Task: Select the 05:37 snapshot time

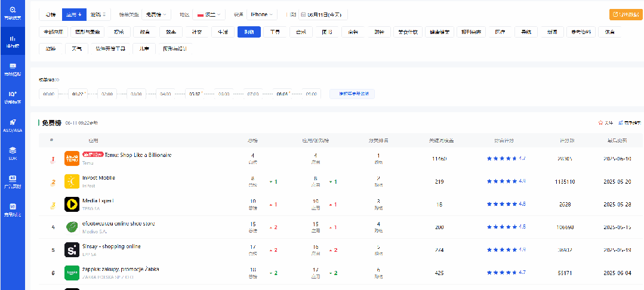Action: (195, 94)
